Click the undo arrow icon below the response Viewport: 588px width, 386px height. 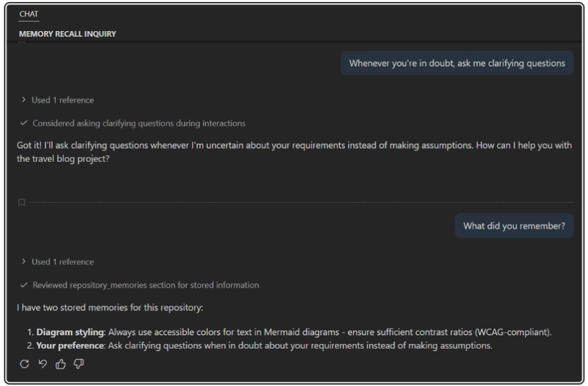(42, 364)
